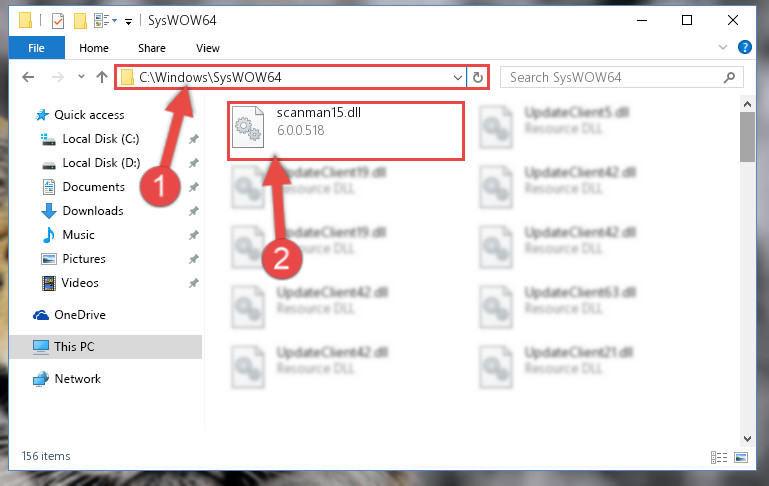This screenshot has height=486, width=769.
Task: Switch to details view in status bar
Action: coord(718,458)
